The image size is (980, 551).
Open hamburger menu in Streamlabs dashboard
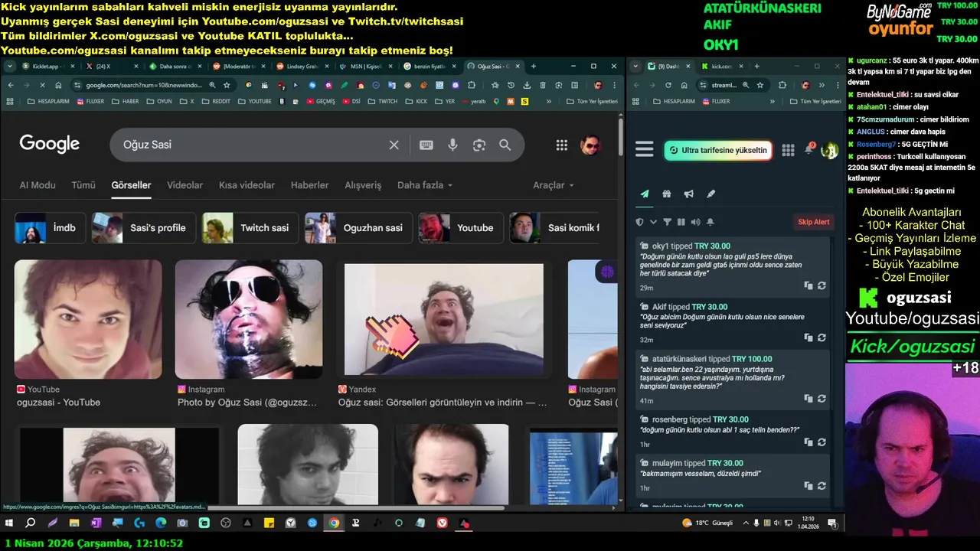[x=645, y=150]
